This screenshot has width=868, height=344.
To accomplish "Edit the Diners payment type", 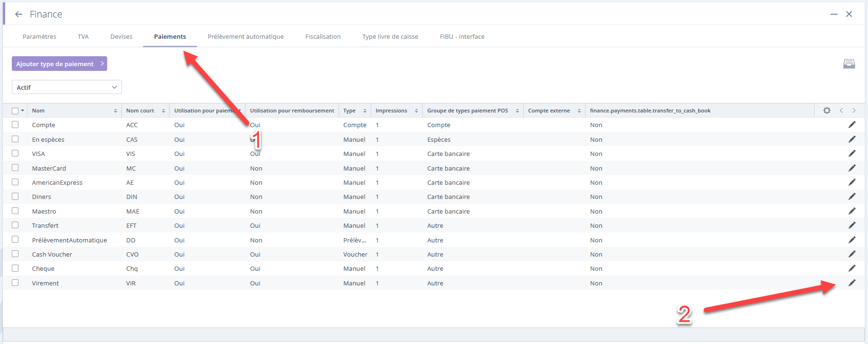I will point(852,197).
